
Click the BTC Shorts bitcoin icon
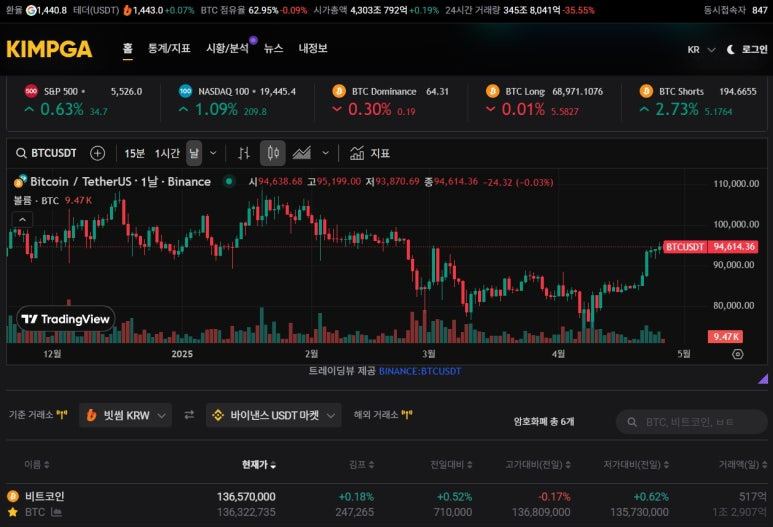646,91
